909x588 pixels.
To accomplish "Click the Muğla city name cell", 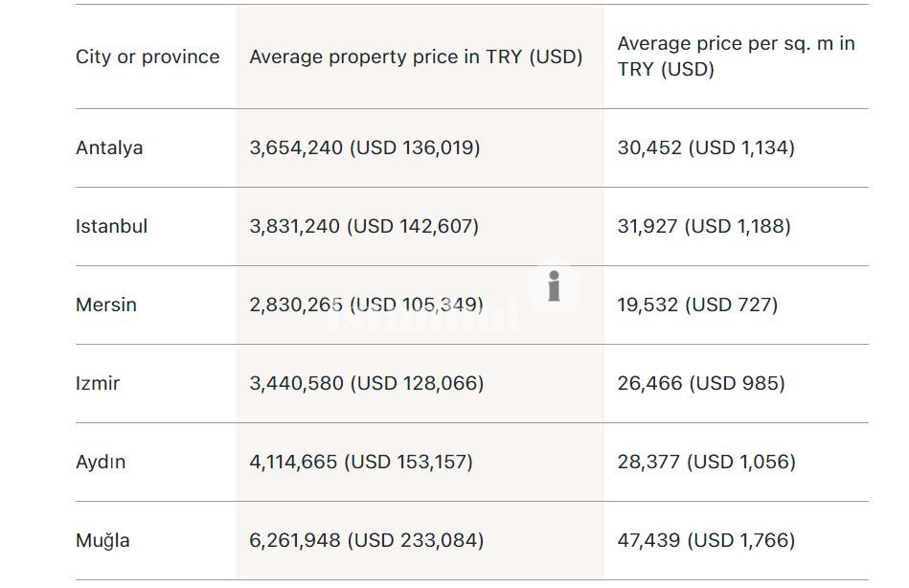I will point(102,540).
